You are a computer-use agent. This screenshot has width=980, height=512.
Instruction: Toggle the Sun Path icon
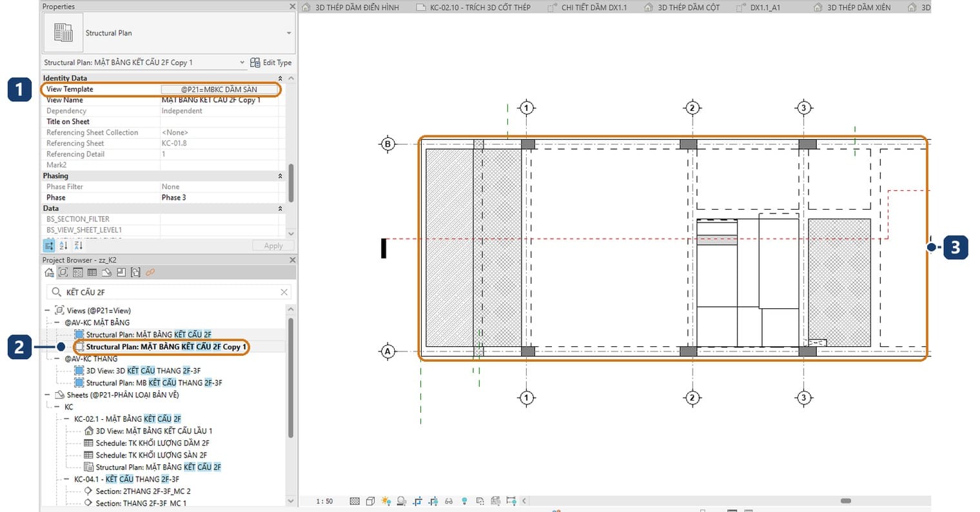(x=386, y=501)
